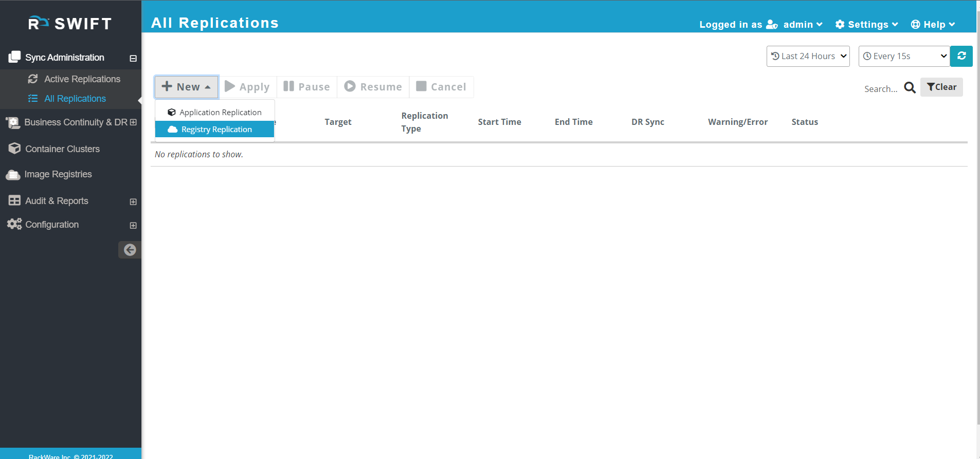This screenshot has height=459, width=980.
Task: Click the Cancel toolbar button
Action: (441, 87)
